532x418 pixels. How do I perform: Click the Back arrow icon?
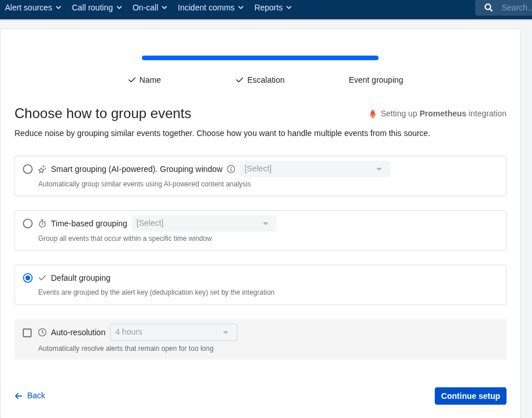click(19, 396)
